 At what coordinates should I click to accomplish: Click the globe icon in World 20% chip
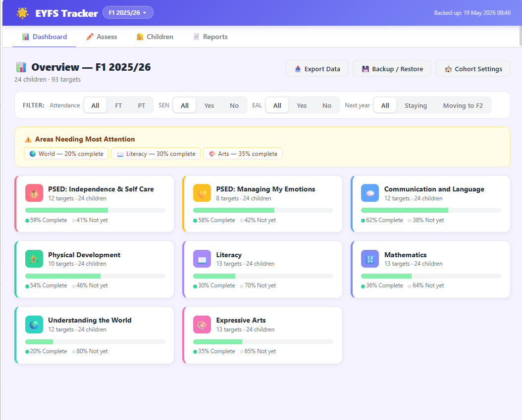coord(33,154)
